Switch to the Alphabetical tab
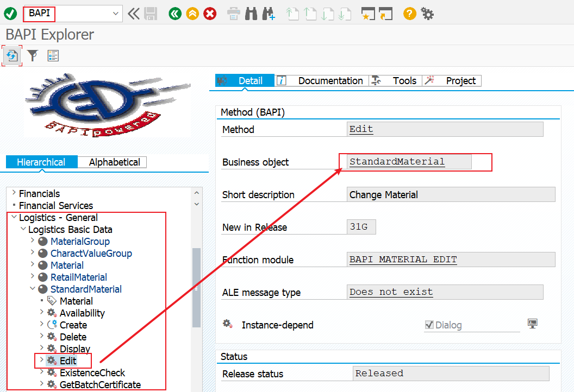This screenshot has width=574, height=392. 114,162
